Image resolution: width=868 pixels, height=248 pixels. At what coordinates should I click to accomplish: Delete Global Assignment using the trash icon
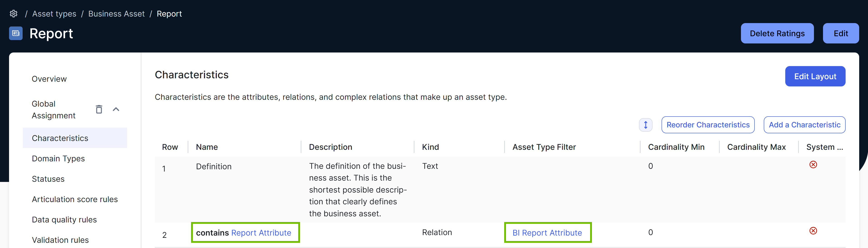[99, 109]
